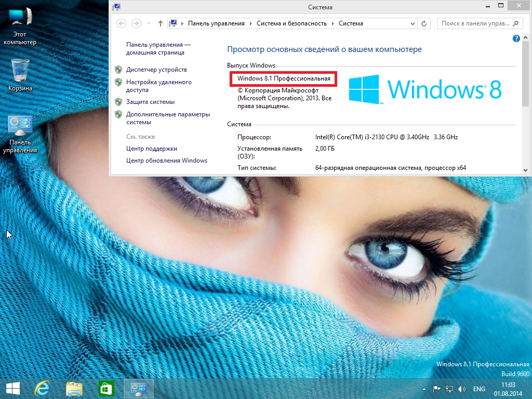This screenshot has height=399, width=532.
Task: Open Центр поддержки link
Action: 152,149
